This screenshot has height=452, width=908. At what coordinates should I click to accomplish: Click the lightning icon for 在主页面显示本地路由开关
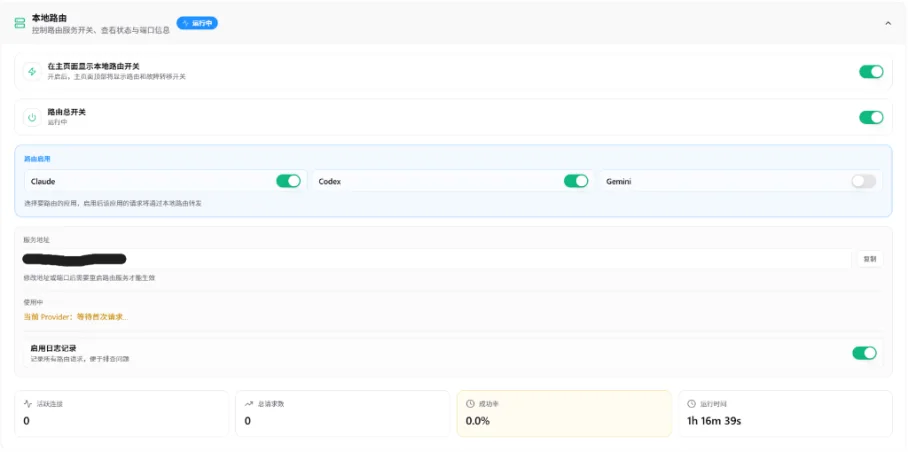click(x=32, y=71)
